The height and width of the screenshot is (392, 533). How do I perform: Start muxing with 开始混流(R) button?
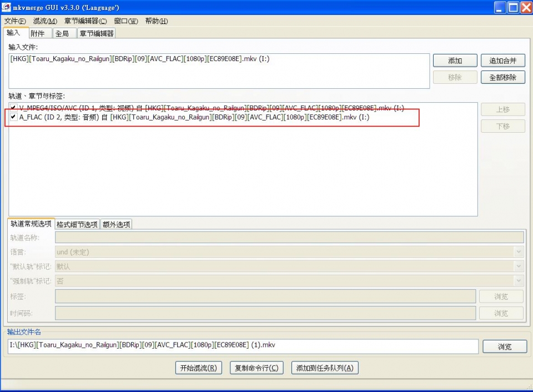pyautogui.click(x=199, y=368)
